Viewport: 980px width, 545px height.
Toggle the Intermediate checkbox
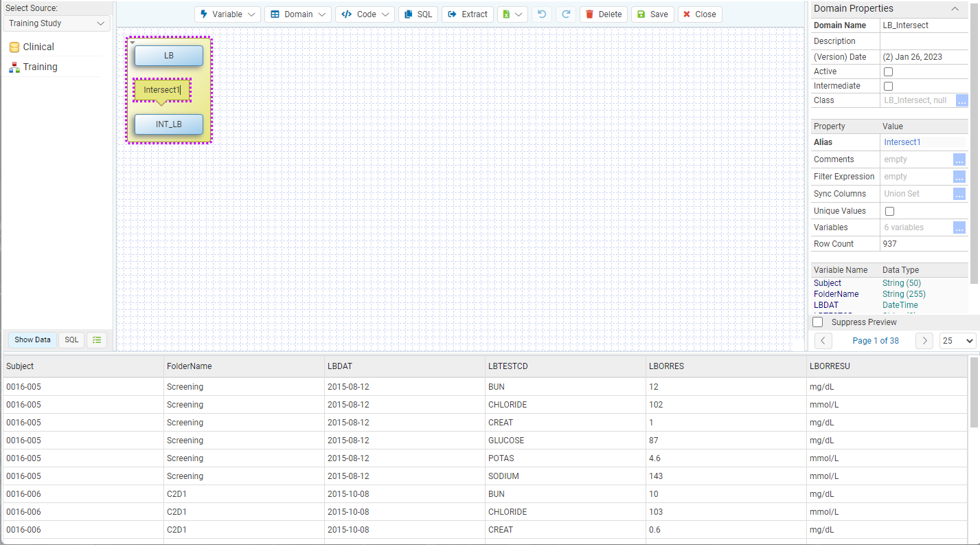click(888, 86)
